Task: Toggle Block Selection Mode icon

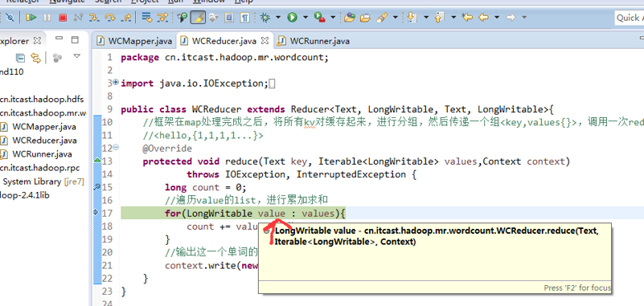Action: 229,18
